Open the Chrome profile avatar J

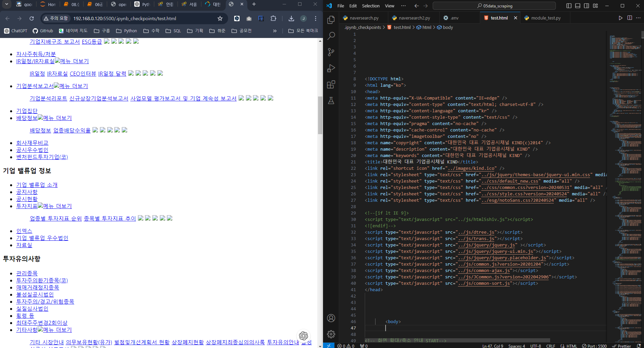pyautogui.click(x=303, y=18)
